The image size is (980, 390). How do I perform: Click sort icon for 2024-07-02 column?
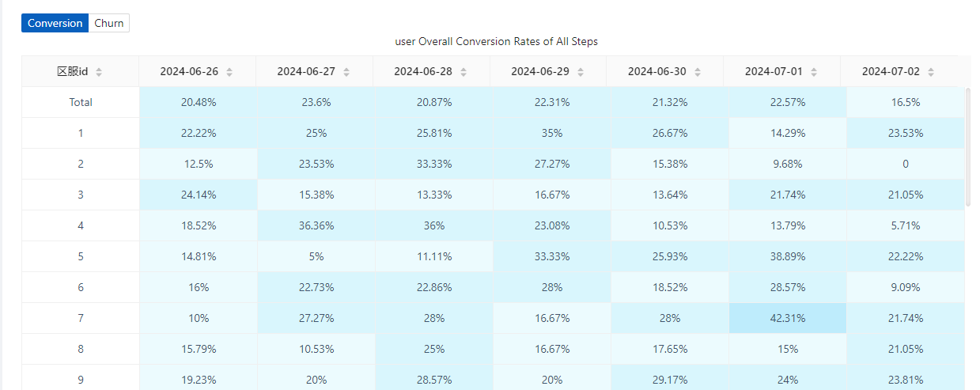coord(932,72)
